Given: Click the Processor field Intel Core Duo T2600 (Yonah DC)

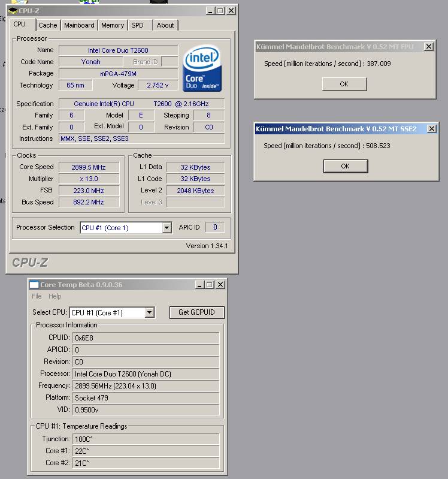Looking at the screenshot, I should pos(146,374).
